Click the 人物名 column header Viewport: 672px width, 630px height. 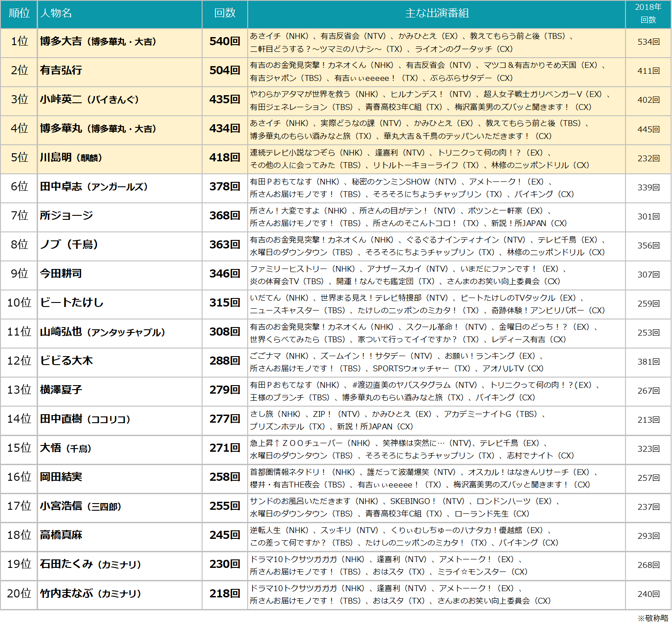[56, 13]
